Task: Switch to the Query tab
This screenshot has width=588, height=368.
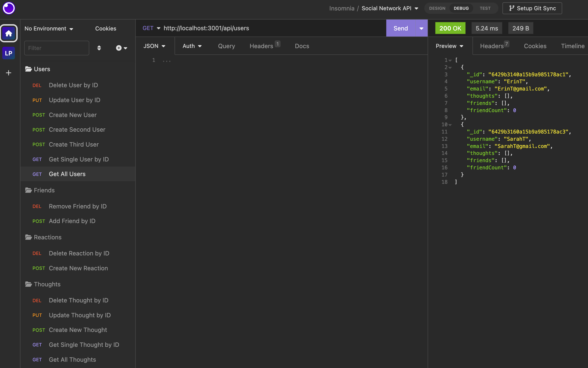Action: [x=226, y=46]
